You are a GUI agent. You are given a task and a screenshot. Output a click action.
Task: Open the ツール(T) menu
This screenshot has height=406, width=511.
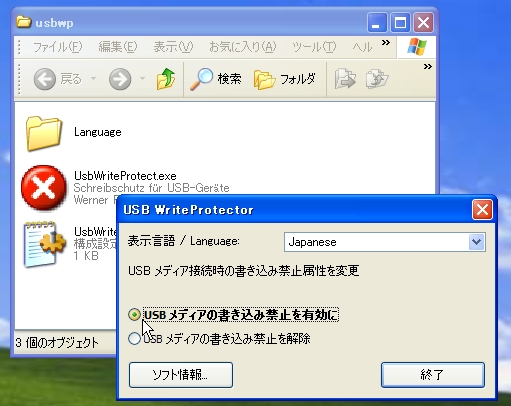pyautogui.click(x=314, y=47)
